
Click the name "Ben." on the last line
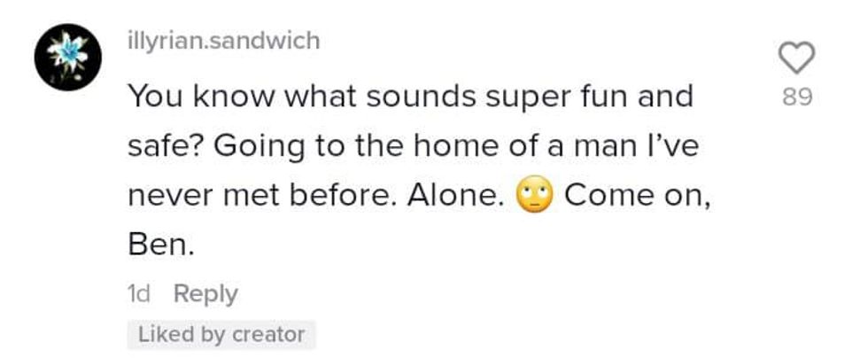pyautogui.click(x=160, y=245)
